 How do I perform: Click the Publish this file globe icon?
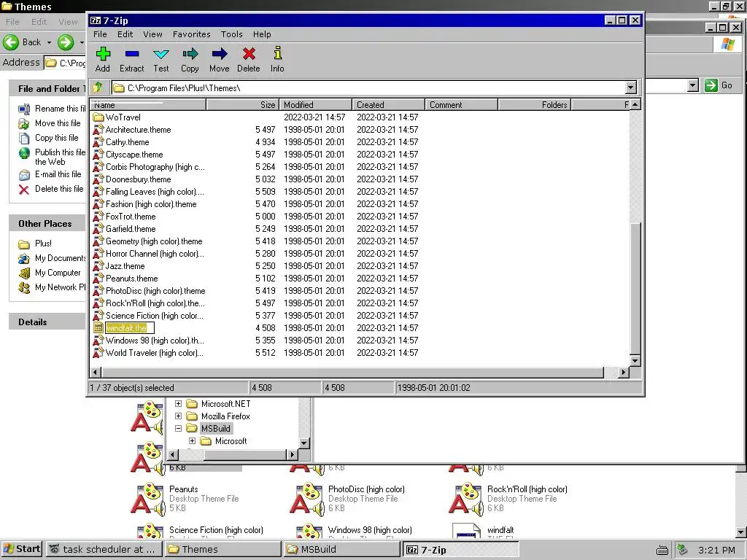click(24, 153)
